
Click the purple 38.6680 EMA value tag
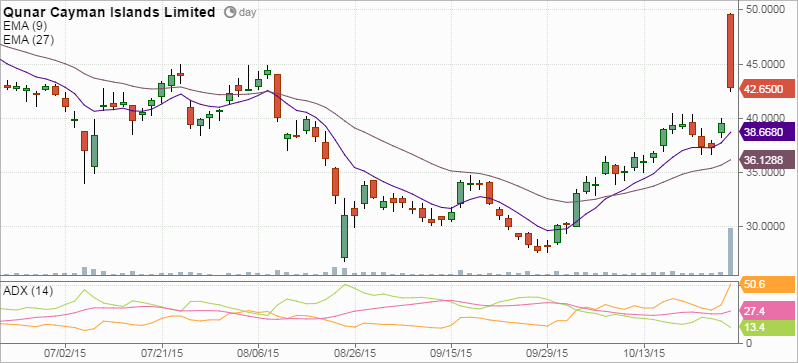pos(766,132)
